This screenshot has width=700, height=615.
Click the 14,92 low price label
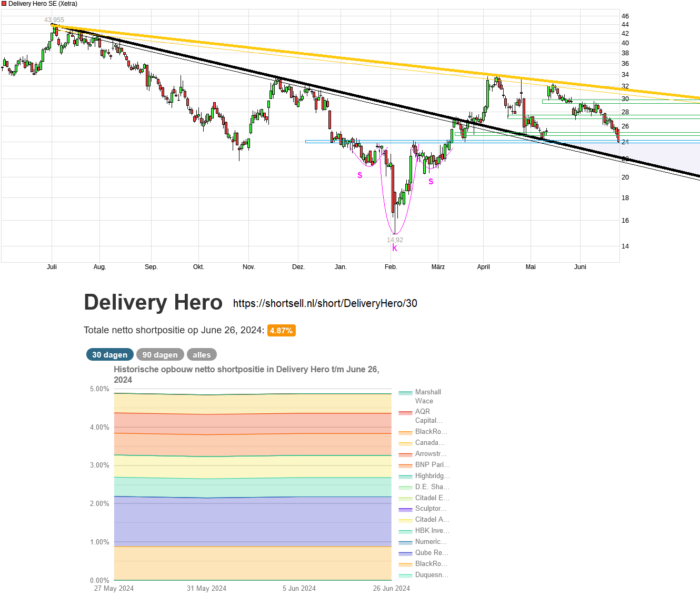pos(396,239)
